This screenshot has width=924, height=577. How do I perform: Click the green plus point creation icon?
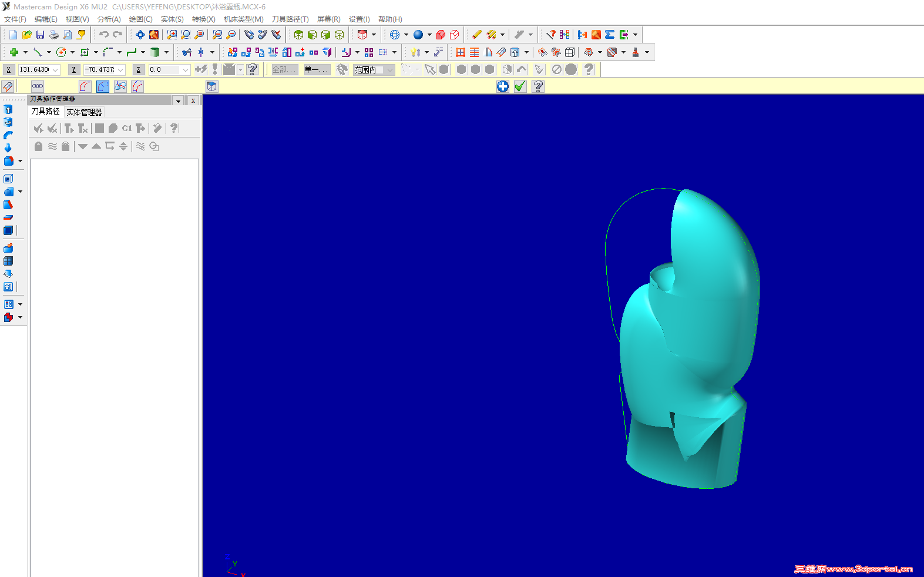point(14,52)
